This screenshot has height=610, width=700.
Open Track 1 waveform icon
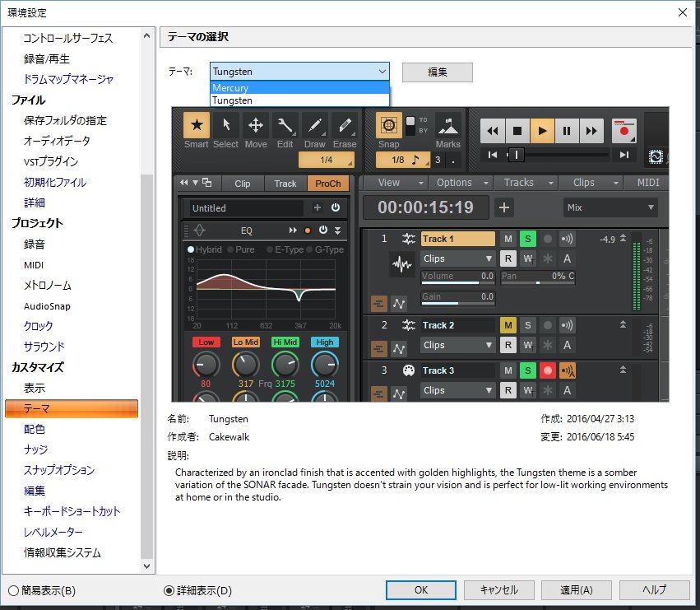pos(401,264)
